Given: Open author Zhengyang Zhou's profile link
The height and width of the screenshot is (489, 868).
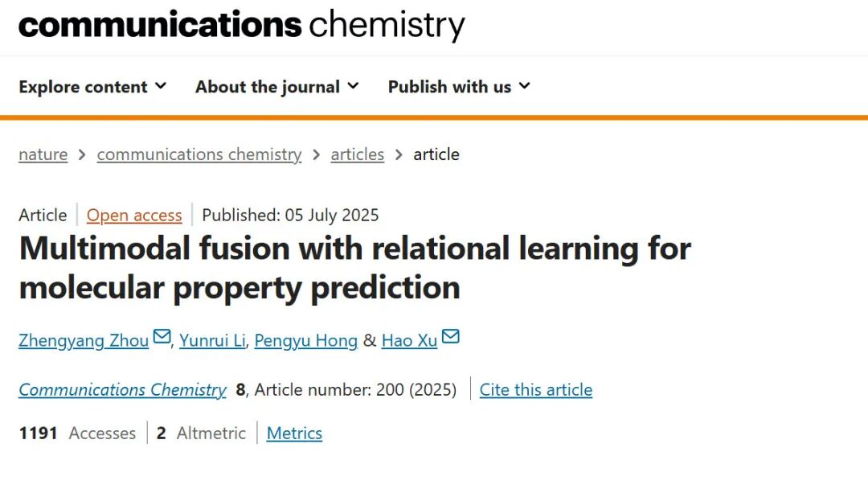Looking at the screenshot, I should click(84, 340).
